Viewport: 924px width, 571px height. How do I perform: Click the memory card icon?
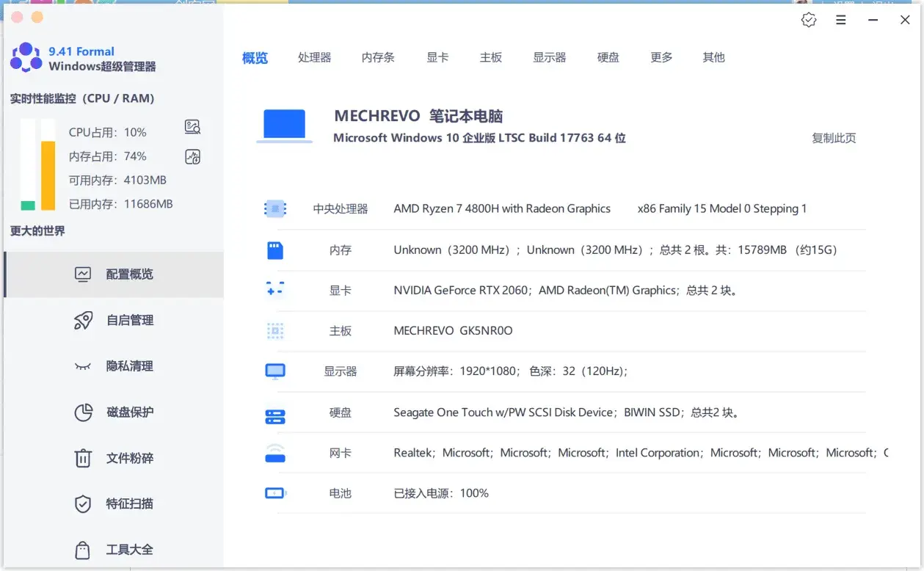pyautogui.click(x=275, y=250)
